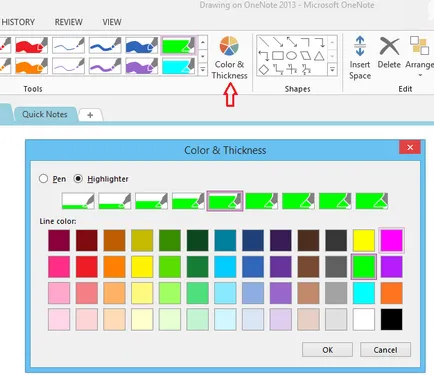The image size is (434, 375).
Task: Choose the second thinnest highlighter thickness
Action: pos(115,201)
